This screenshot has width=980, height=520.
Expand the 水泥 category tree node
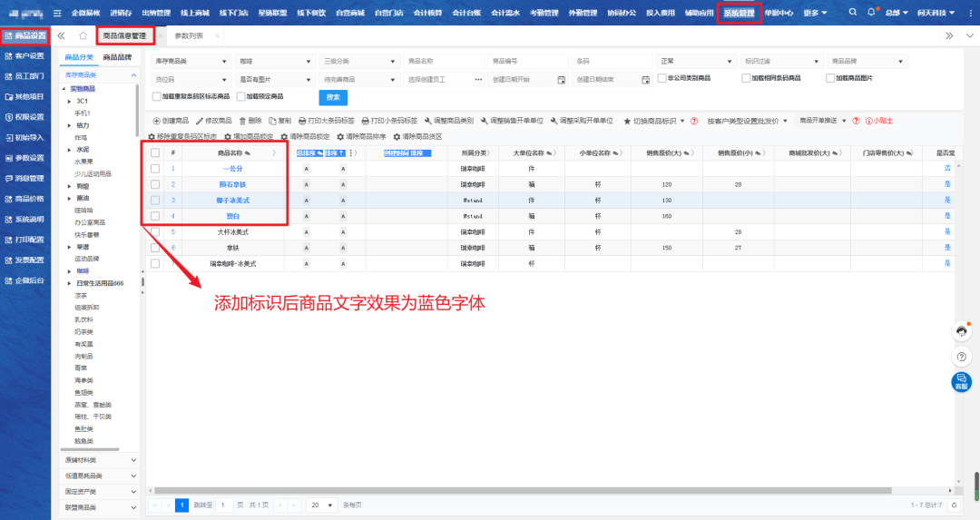tap(70, 149)
